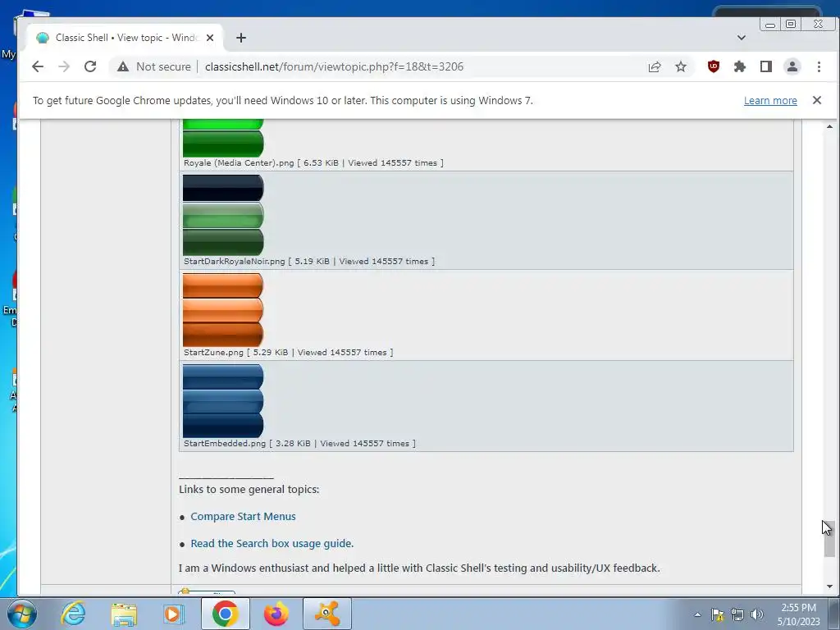Open the Learn more link
The width and height of the screenshot is (840, 630).
[769, 100]
